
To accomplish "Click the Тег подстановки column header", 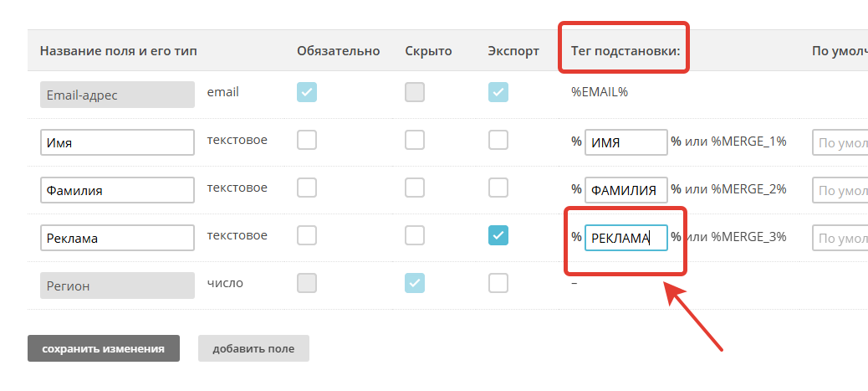I will point(625,51).
